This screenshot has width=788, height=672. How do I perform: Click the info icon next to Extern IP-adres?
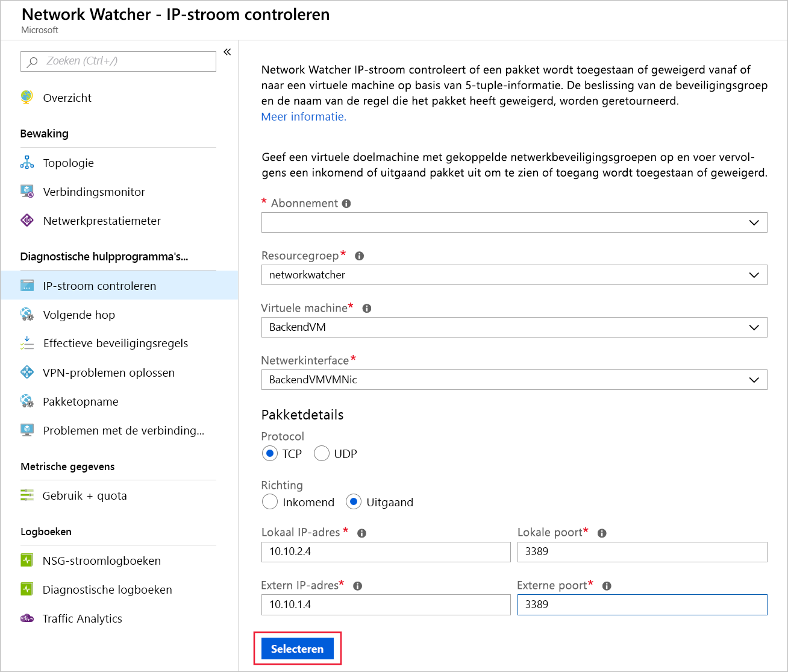[x=358, y=586]
